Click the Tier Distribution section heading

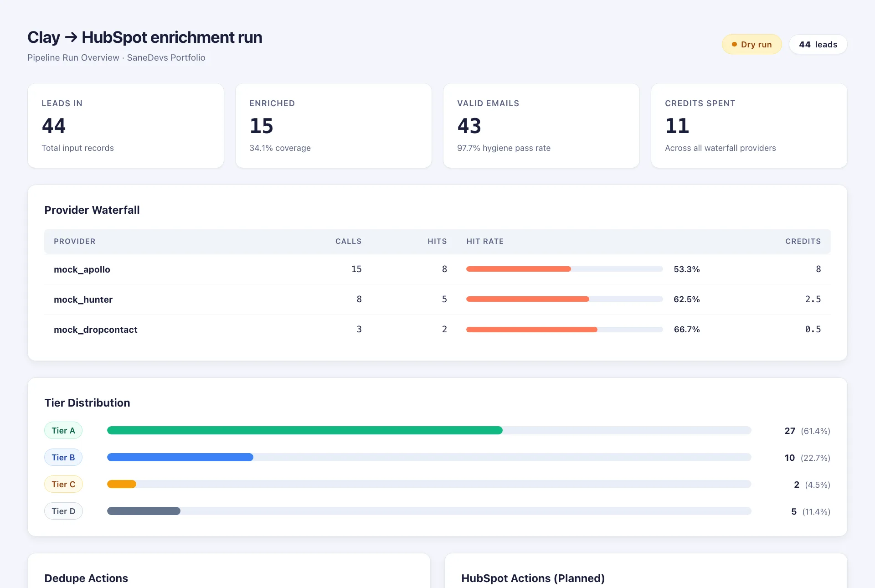[87, 403]
